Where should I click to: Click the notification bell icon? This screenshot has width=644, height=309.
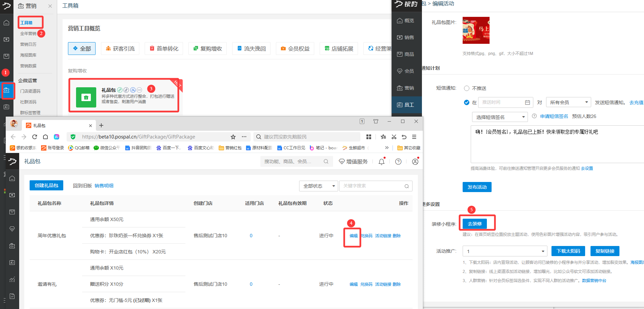click(x=381, y=162)
